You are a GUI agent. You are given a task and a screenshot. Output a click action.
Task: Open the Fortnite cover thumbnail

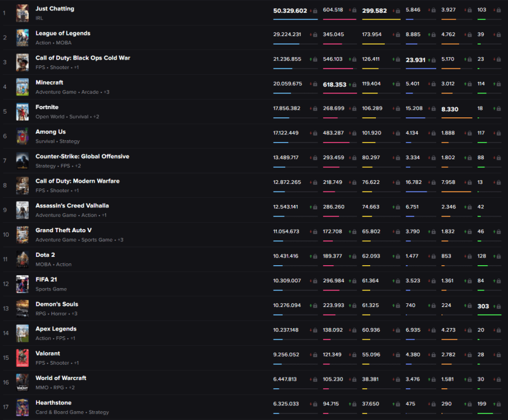click(22, 112)
